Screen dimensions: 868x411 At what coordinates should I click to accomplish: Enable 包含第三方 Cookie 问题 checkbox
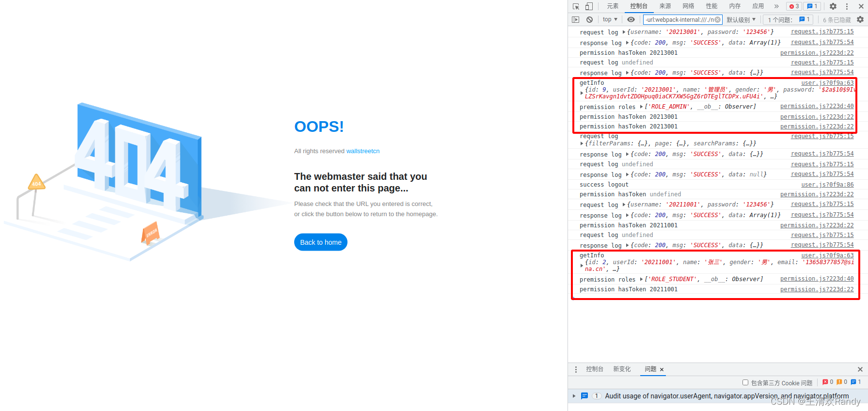point(745,382)
